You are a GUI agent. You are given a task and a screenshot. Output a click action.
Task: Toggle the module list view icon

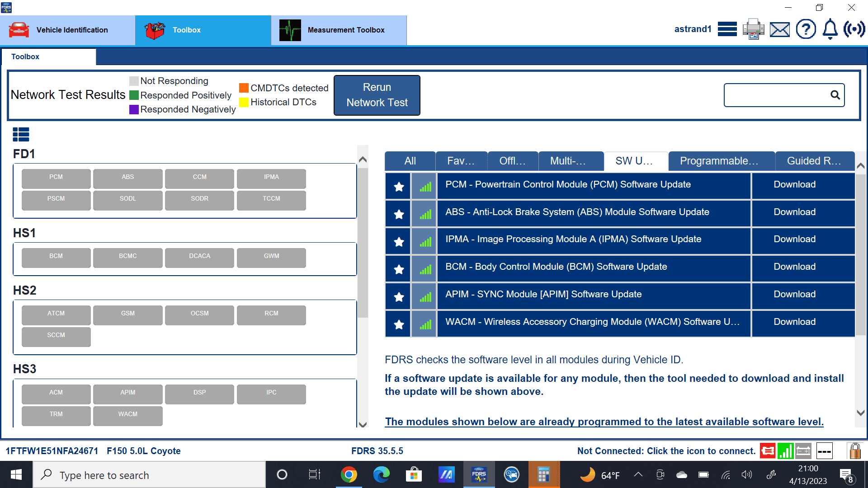pos(21,134)
